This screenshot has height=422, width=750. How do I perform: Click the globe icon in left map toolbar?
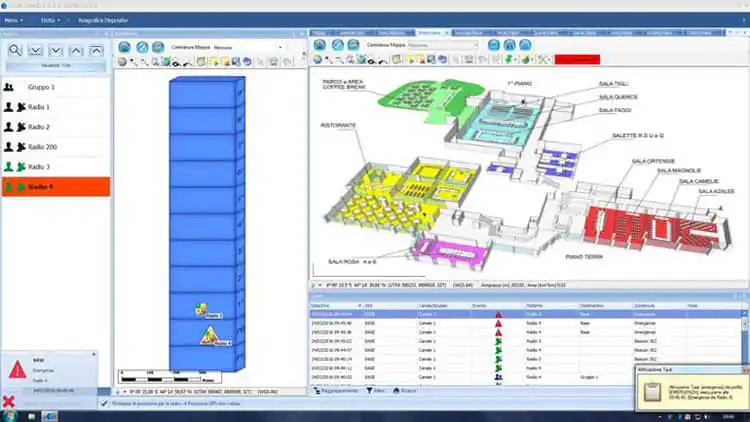pyautogui.click(x=122, y=61)
